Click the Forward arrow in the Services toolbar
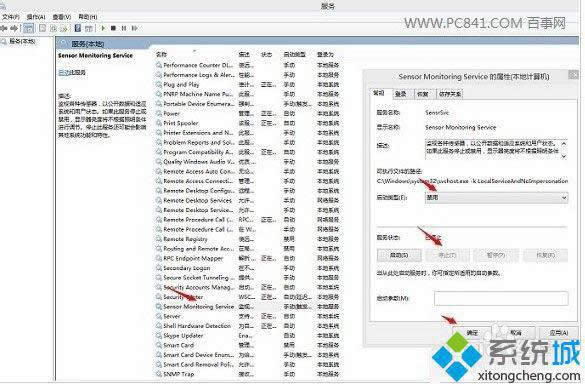Screen dimensions: 585x386 (x=14, y=28)
